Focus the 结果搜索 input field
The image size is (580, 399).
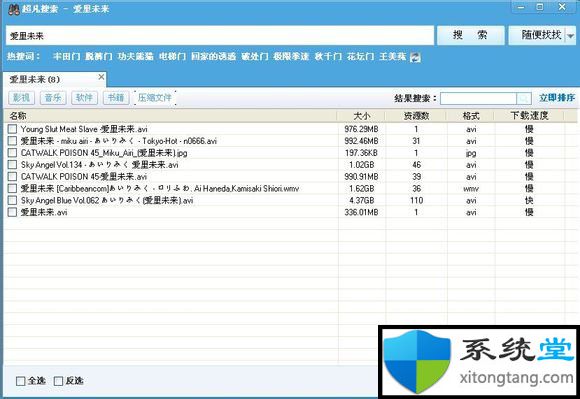tap(478, 98)
